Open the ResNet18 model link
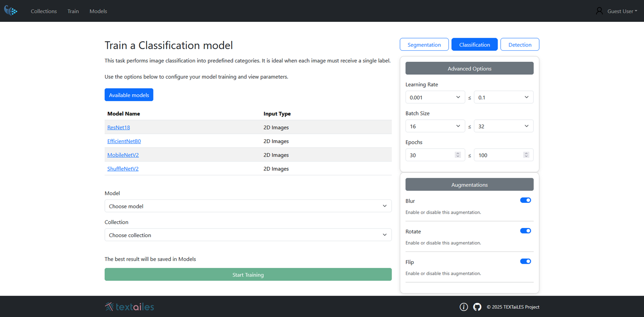Image resolution: width=644 pixels, height=317 pixels. 119,128
